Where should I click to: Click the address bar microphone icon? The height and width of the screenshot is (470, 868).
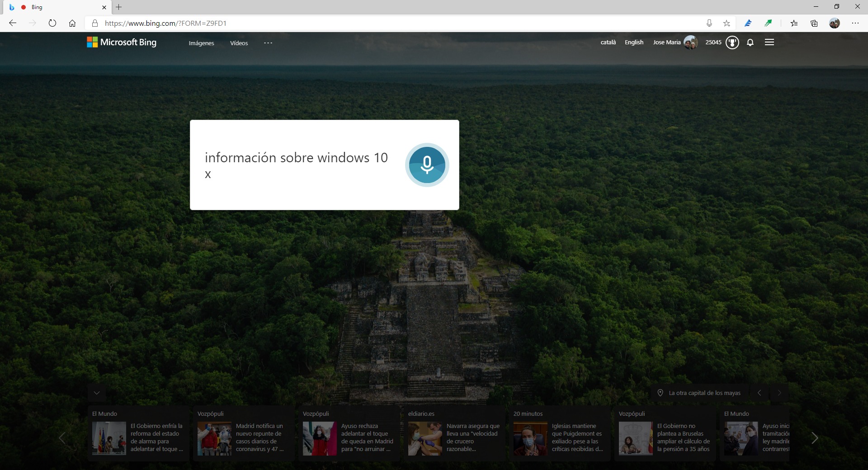click(x=709, y=23)
